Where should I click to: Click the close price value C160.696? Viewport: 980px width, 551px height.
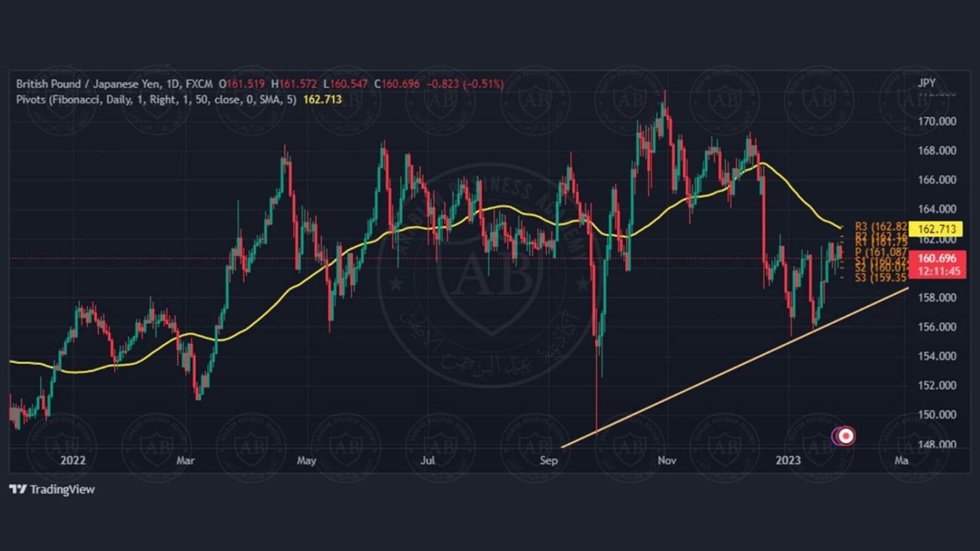[397, 84]
